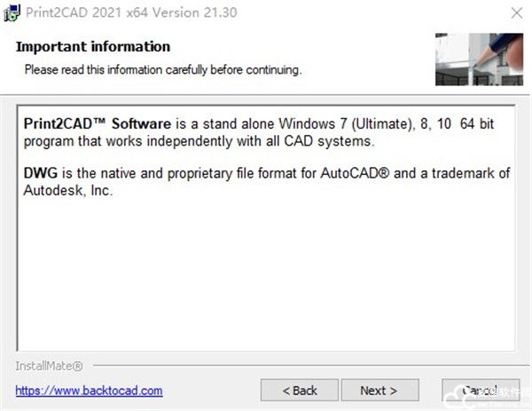532x411 pixels.
Task: Go to the previous step with Back
Action: pos(300,391)
